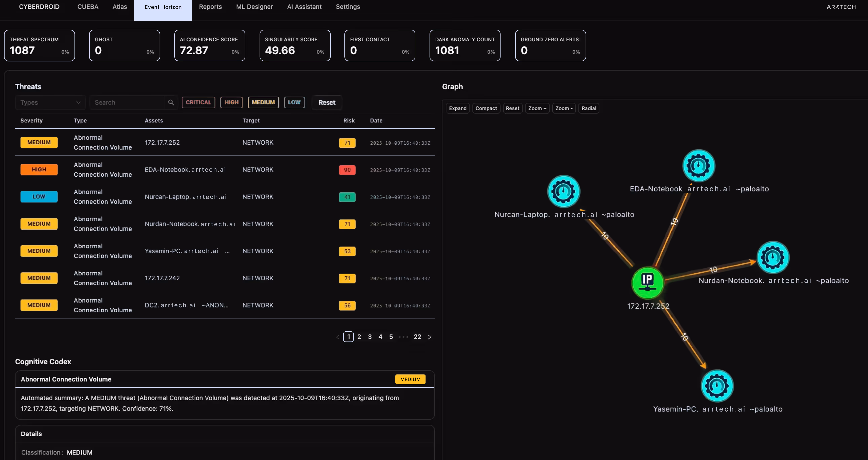Go to next page arrow
The width and height of the screenshot is (868, 460).
coord(429,337)
